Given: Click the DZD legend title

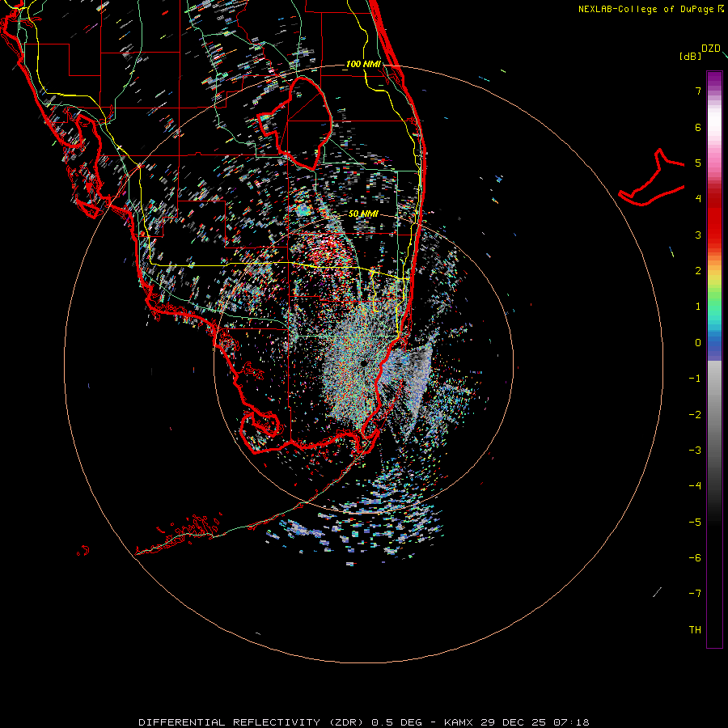Looking at the screenshot, I should [x=711, y=49].
